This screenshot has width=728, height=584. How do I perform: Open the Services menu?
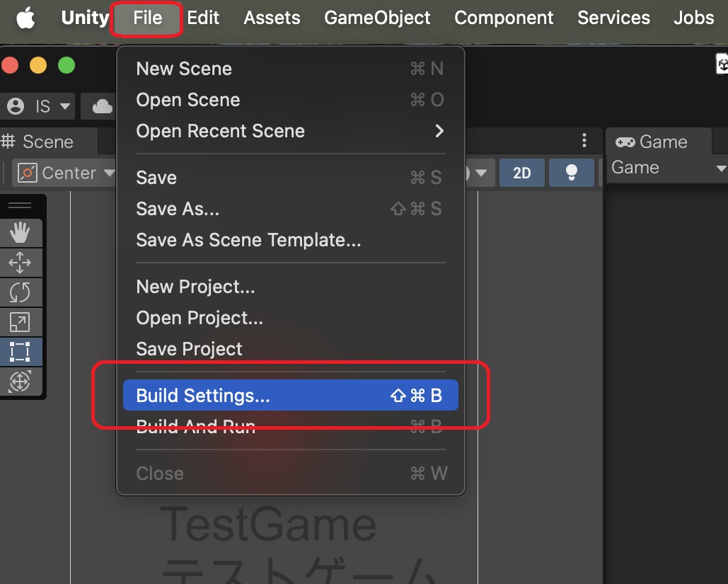click(613, 18)
